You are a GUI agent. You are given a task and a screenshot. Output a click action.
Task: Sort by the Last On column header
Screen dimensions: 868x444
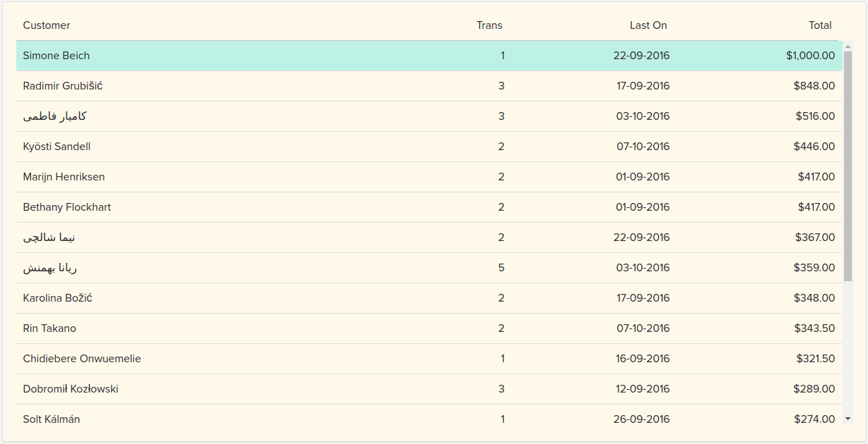(648, 25)
